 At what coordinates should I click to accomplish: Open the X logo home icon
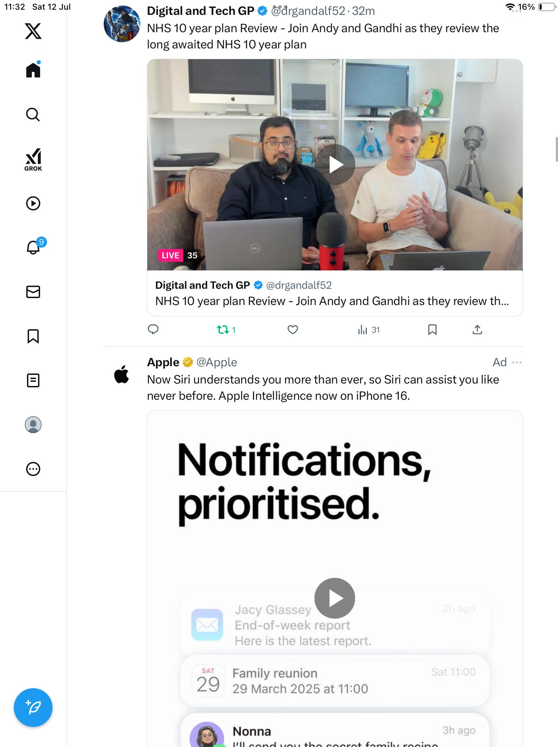33,31
